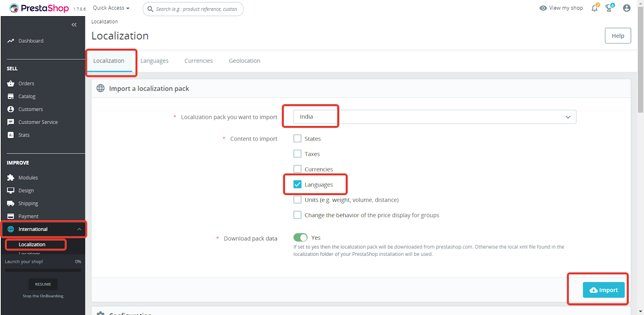The width and height of the screenshot is (644, 315).
Task: Click the Shipping truck icon
Action: click(x=11, y=203)
